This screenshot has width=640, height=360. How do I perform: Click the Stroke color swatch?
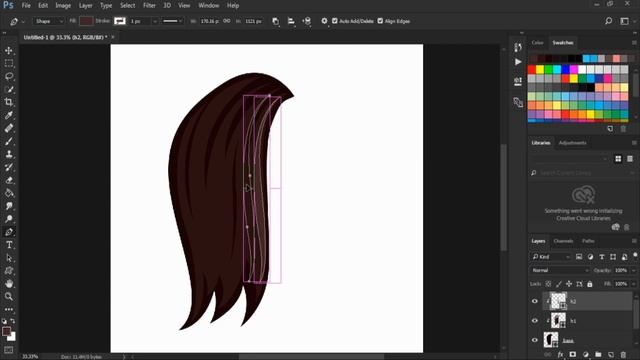(x=120, y=21)
